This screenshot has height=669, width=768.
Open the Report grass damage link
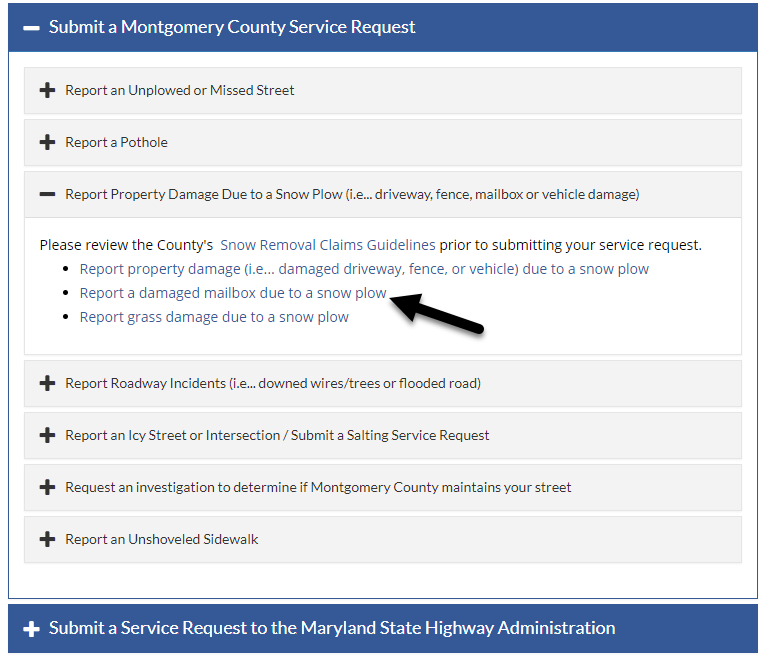point(214,317)
